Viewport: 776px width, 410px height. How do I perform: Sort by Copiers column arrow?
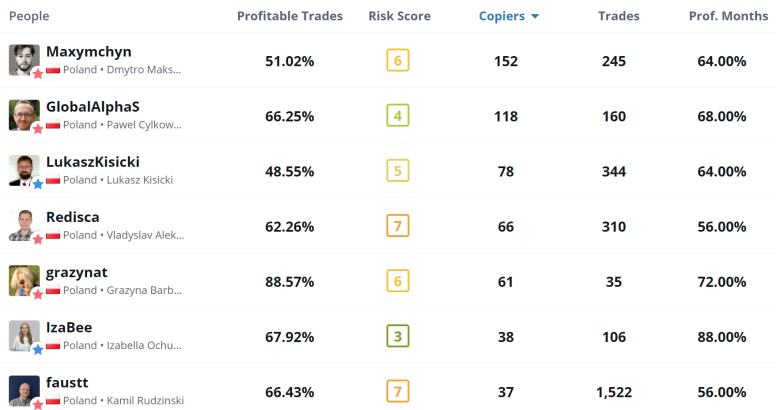tap(535, 17)
